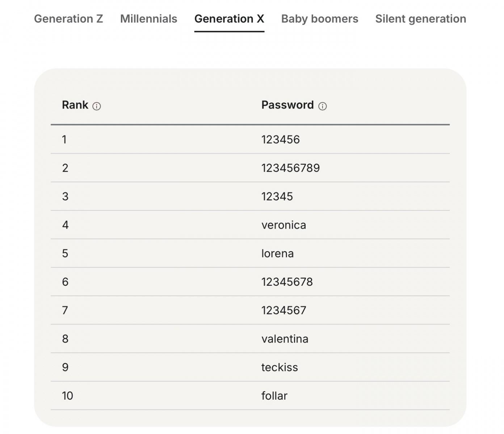Click the valentina password row
Screen dimensions: 504x434
285,339
